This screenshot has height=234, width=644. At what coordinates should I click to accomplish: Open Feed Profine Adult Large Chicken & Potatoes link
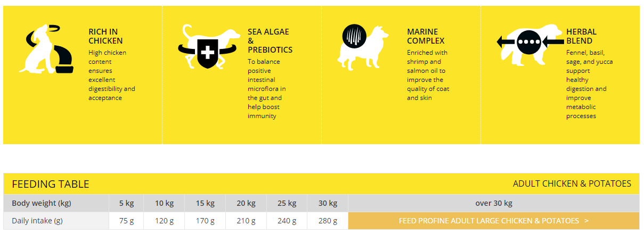coord(494,221)
